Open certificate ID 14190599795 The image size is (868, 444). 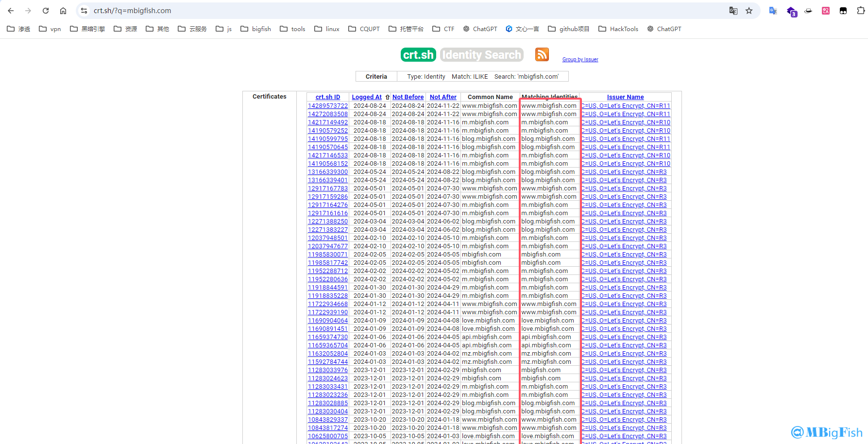[328, 139]
